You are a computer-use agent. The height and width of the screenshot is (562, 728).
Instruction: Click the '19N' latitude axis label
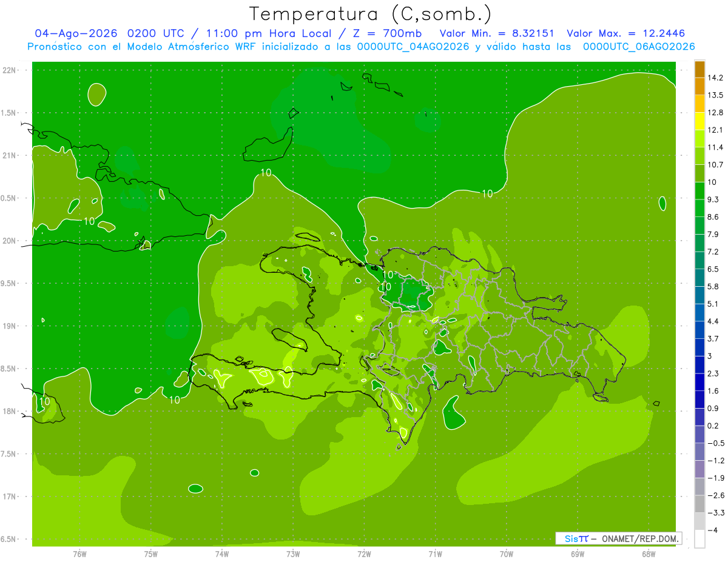[x=10, y=326]
